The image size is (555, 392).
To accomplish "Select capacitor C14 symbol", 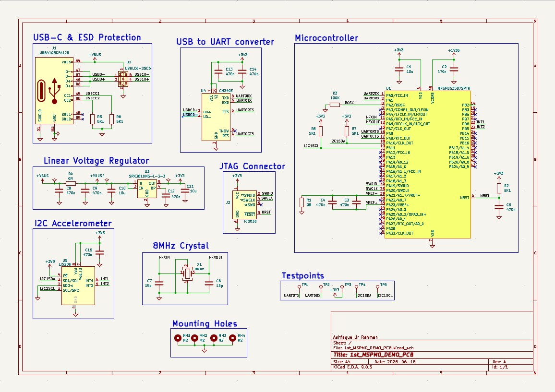I will coord(242,72).
